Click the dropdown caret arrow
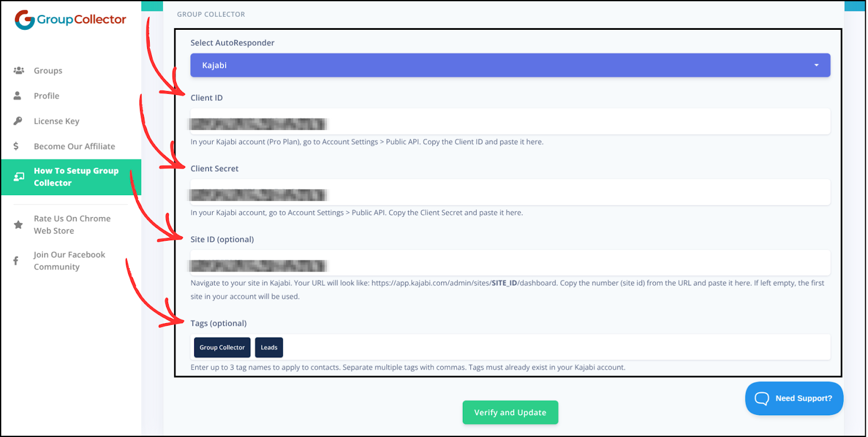This screenshot has height=437, width=868. [816, 65]
